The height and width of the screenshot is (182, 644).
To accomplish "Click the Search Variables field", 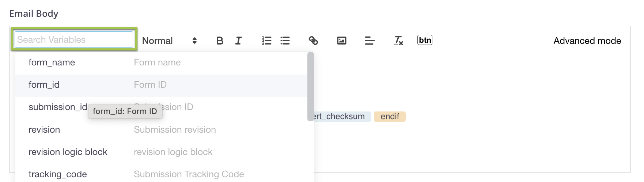I will [x=74, y=39].
